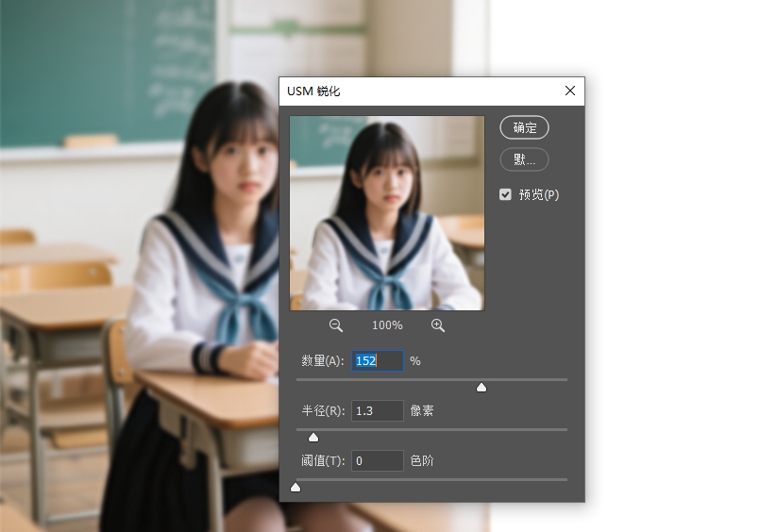Screen dimensions: 760x532
Task: Click the sharpening preview thumbnail
Action: pos(387,213)
